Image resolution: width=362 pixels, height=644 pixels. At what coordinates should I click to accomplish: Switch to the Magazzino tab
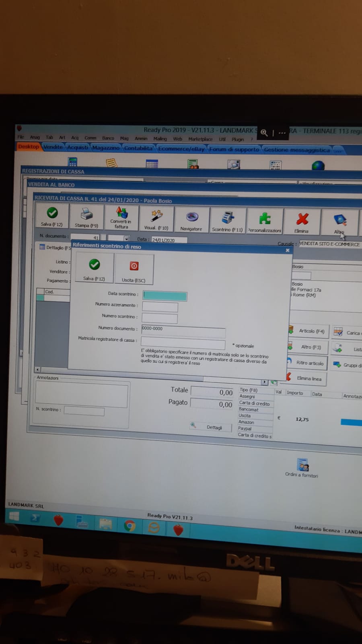[106, 148]
